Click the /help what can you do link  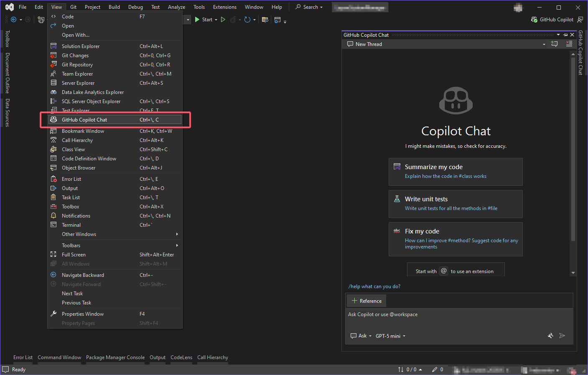point(374,286)
